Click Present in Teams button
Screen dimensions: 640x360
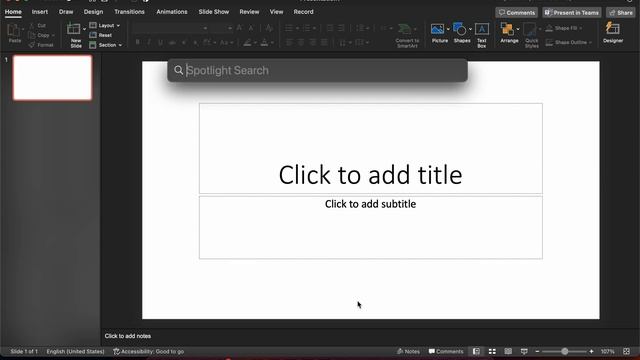pyautogui.click(x=572, y=13)
